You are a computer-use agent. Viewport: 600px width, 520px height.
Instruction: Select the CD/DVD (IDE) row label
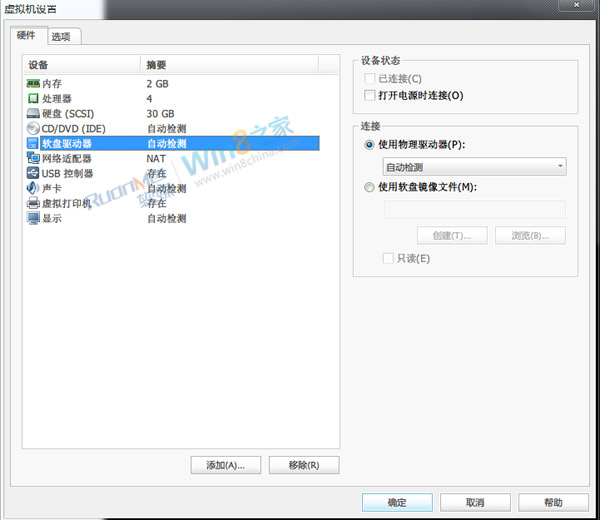point(73,129)
